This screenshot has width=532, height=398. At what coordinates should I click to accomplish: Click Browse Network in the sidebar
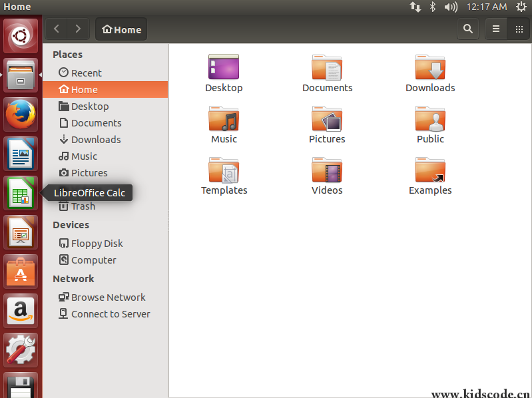pos(105,298)
